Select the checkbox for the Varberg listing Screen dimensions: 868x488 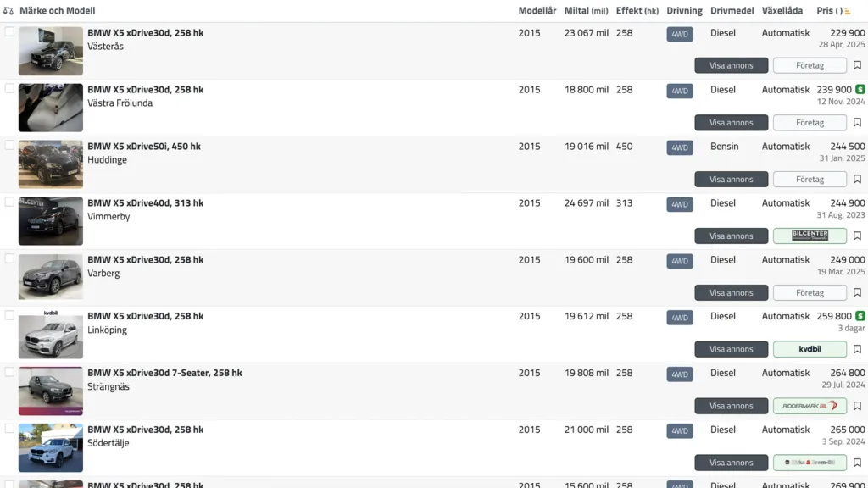pyautogui.click(x=9, y=258)
